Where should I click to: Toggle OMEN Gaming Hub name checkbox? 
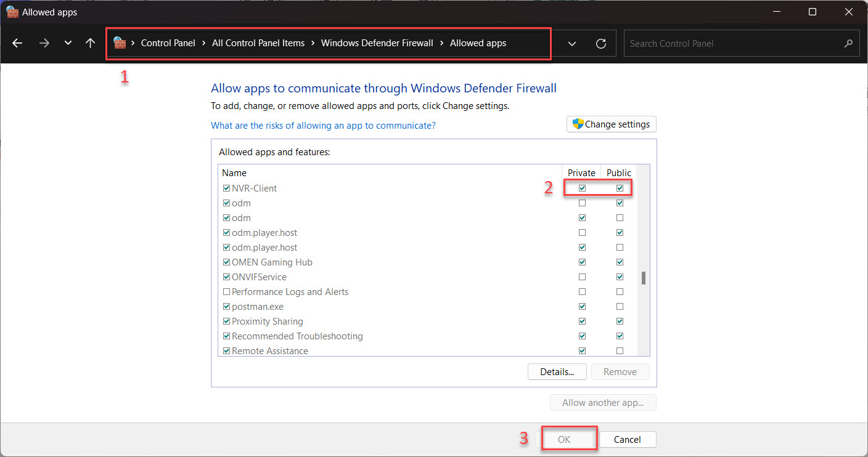tap(226, 262)
